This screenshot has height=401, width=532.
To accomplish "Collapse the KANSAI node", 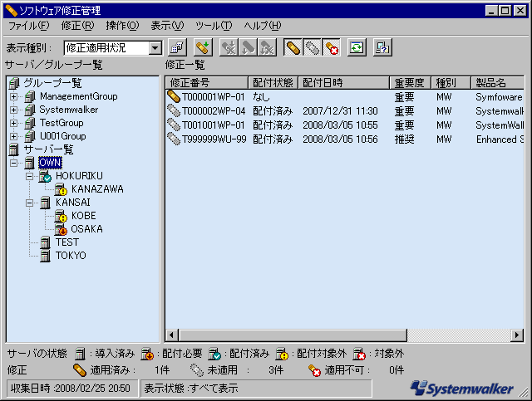I will pyautogui.click(x=30, y=203).
